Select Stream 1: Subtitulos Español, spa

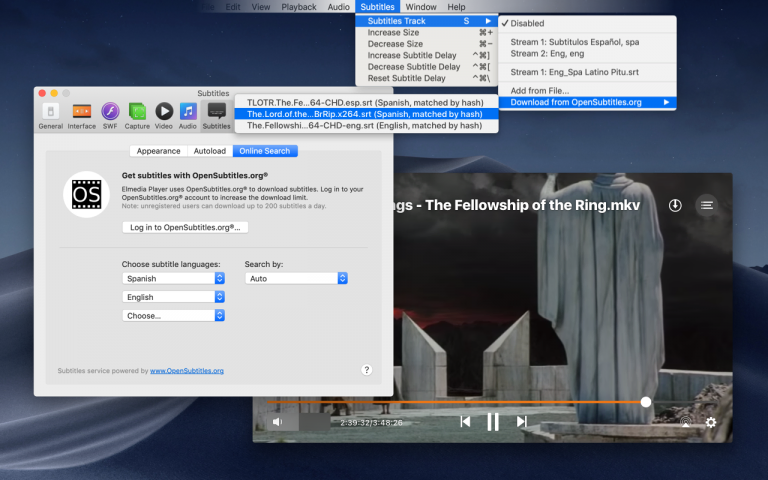(x=587, y=42)
